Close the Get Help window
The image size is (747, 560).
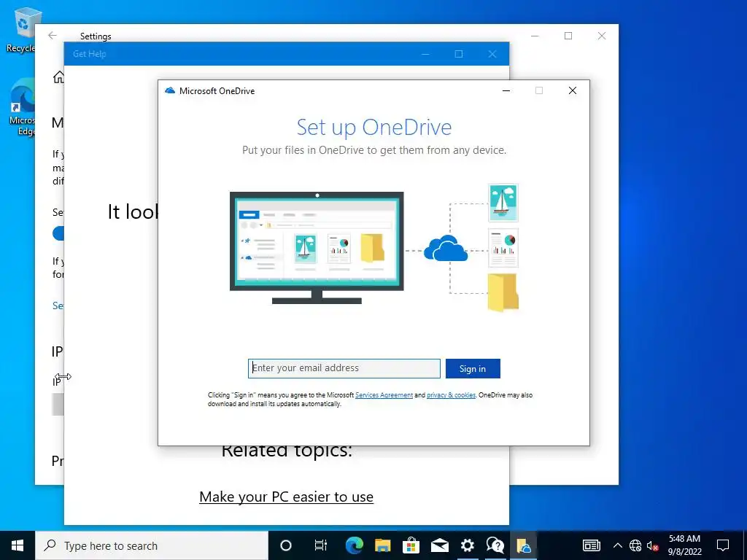tap(492, 54)
